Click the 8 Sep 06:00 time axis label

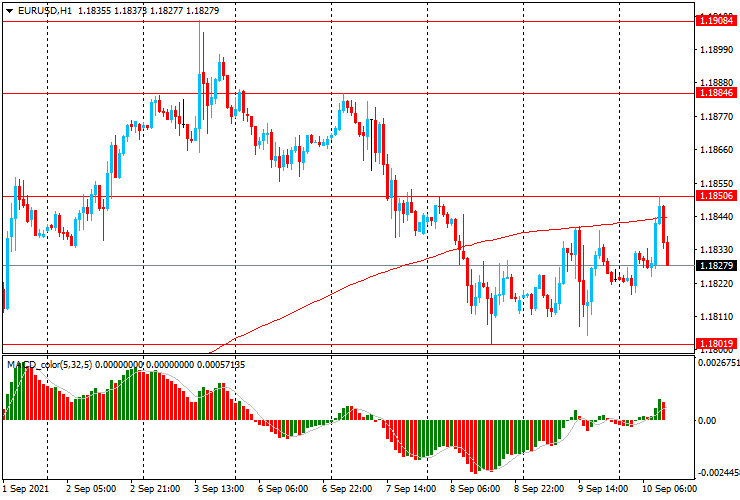coord(475,489)
